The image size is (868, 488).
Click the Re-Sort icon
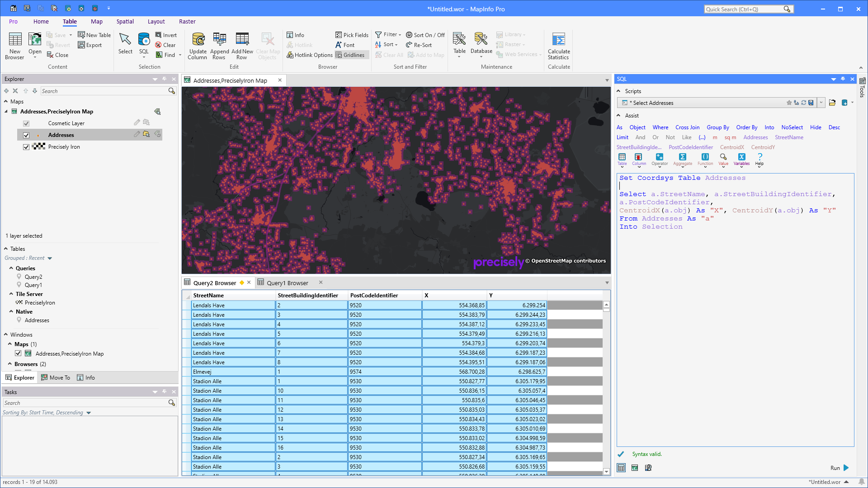419,45
